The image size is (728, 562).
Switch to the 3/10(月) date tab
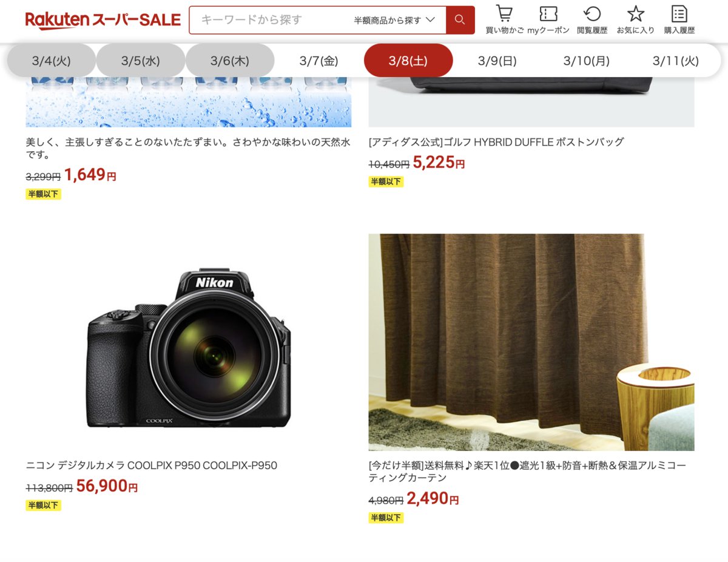pyautogui.click(x=587, y=61)
